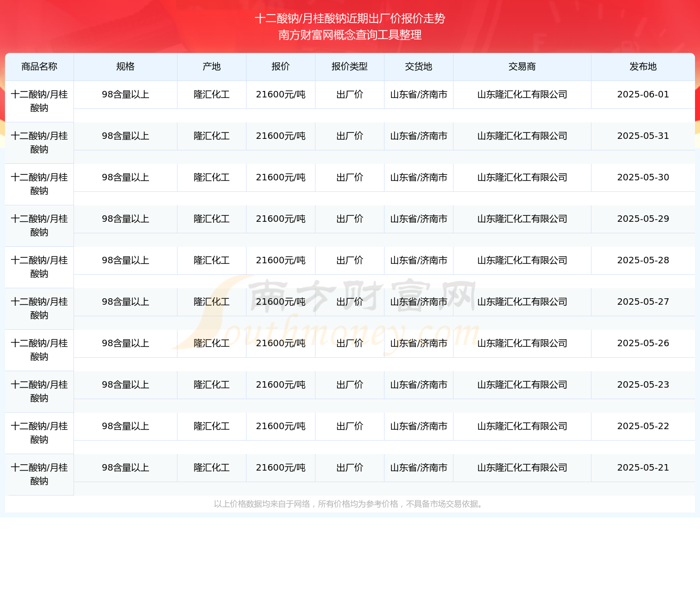Viewport: 700px width, 602px height.
Task: Select the date cell 2025-05-30
Action: [x=643, y=177]
